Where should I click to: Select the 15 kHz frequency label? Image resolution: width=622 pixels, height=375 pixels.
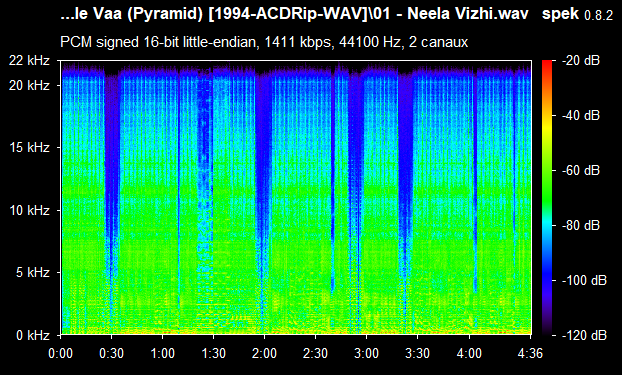pos(30,148)
